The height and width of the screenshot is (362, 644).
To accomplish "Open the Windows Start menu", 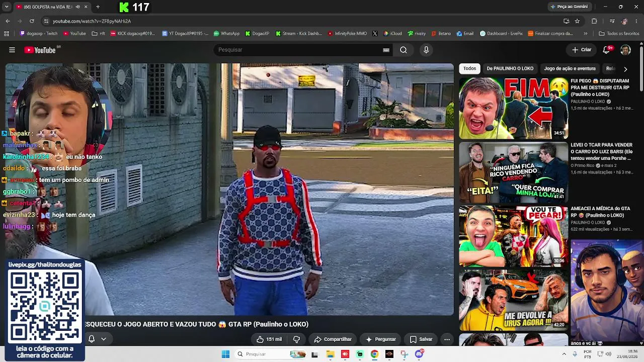I will pyautogui.click(x=225, y=354).
